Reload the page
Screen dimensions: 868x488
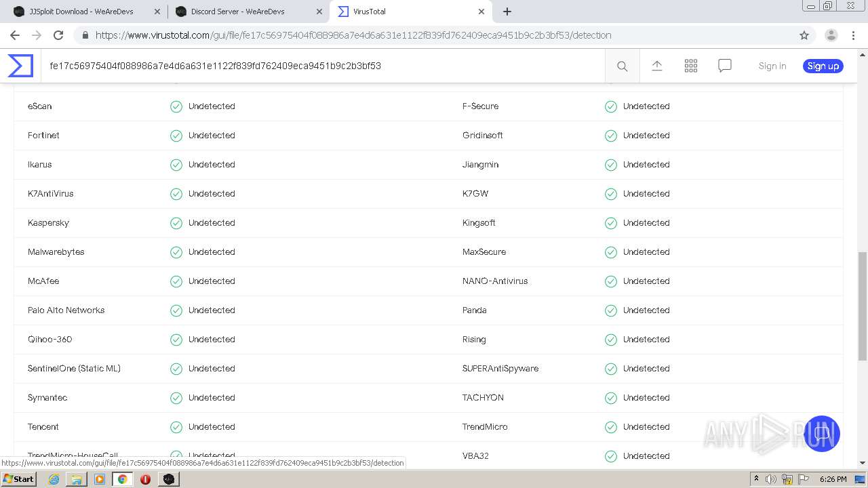pos(58,35)
